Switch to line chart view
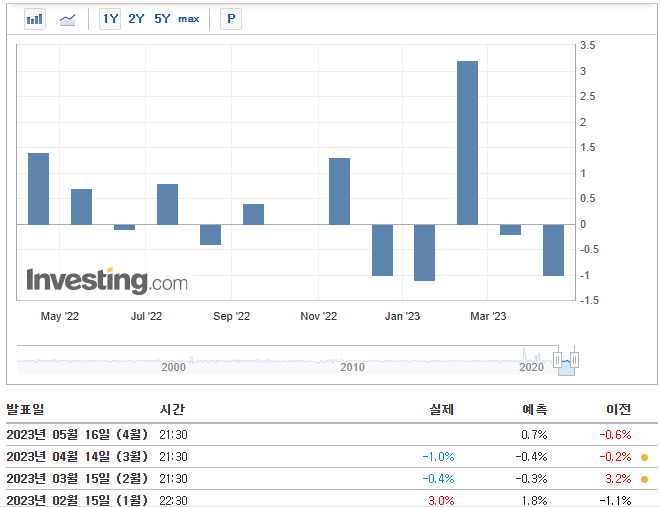Screen dimensions: 660x507 click(x=67, y=19)
